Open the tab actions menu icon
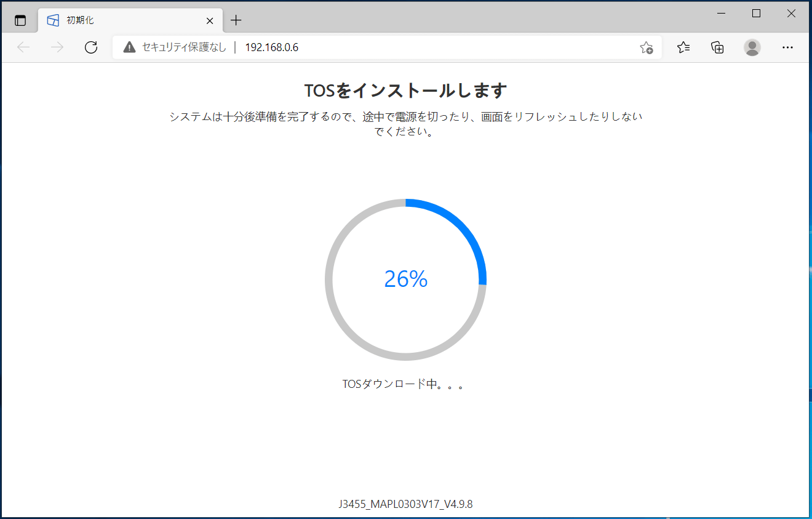 pos(20,20)
